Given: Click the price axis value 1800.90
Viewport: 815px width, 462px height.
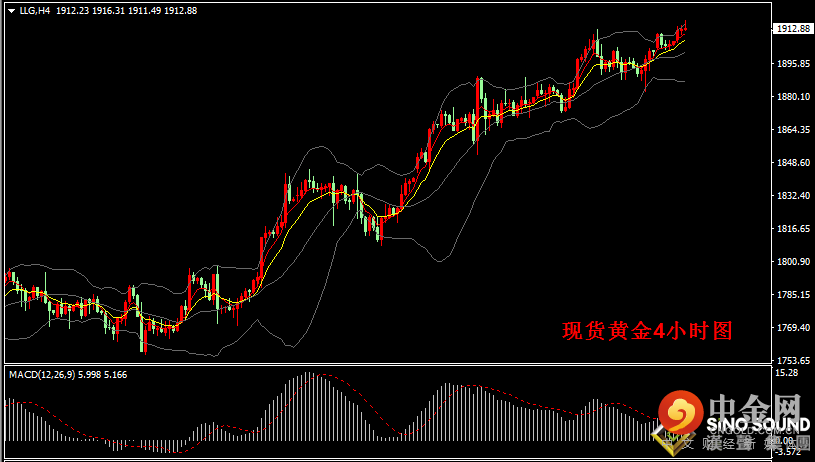Looking at the screenshot, I should pyautogui.click(x=792, y=261).
